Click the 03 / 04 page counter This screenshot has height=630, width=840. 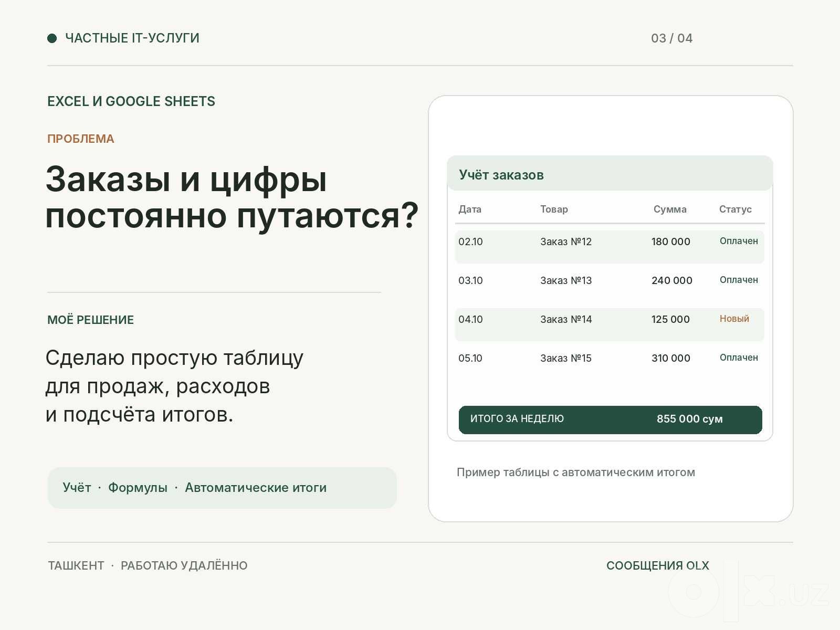pos(671,38)
